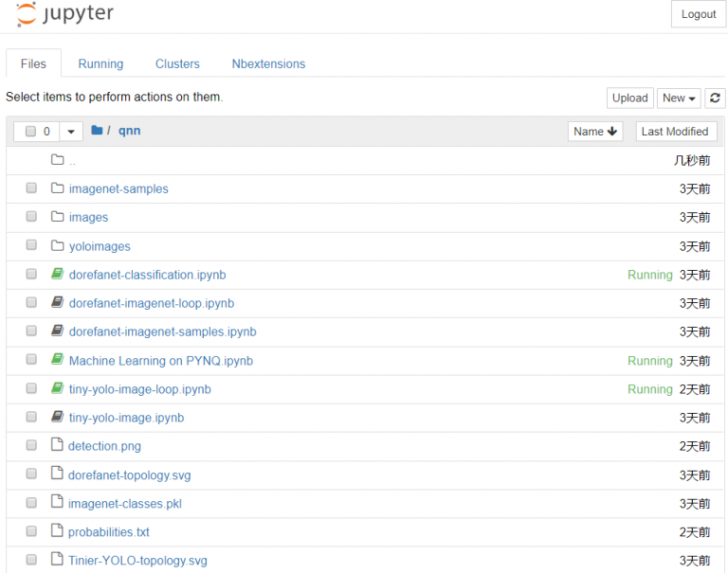Check the box next to probabilities.txt

click(31, 532)
